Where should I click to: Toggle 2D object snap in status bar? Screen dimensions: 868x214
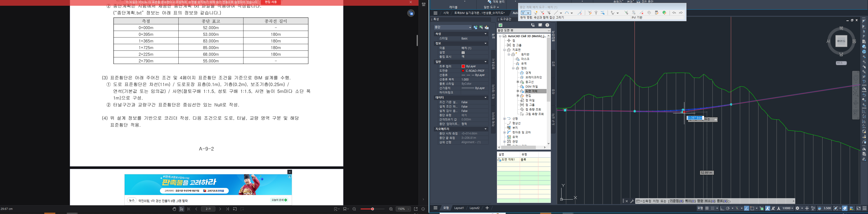(x=752, y=208)
